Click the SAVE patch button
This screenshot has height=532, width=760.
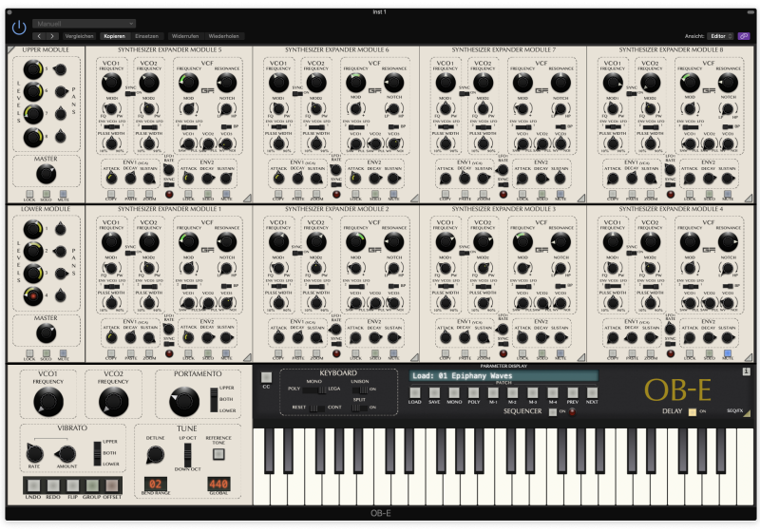click(x=434, y=392)
